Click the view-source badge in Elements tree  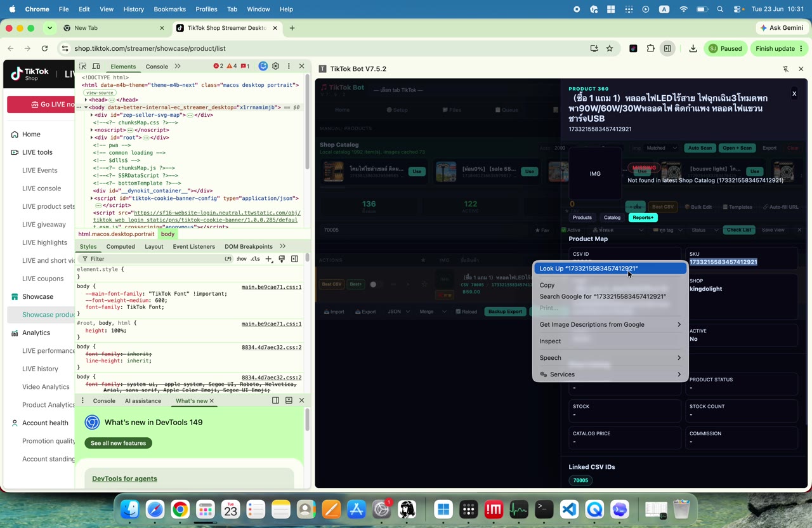coord(99,93)
